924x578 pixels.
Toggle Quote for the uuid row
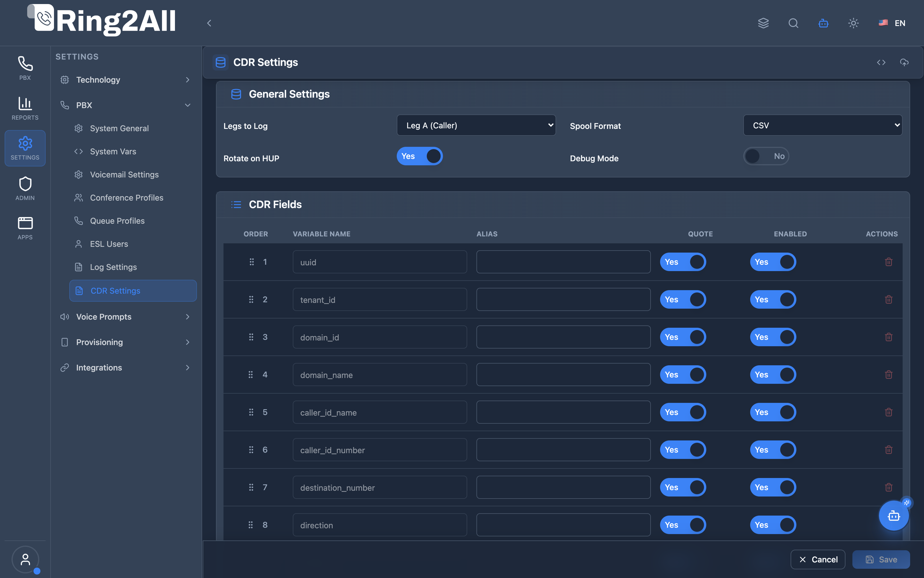[683, 262]
